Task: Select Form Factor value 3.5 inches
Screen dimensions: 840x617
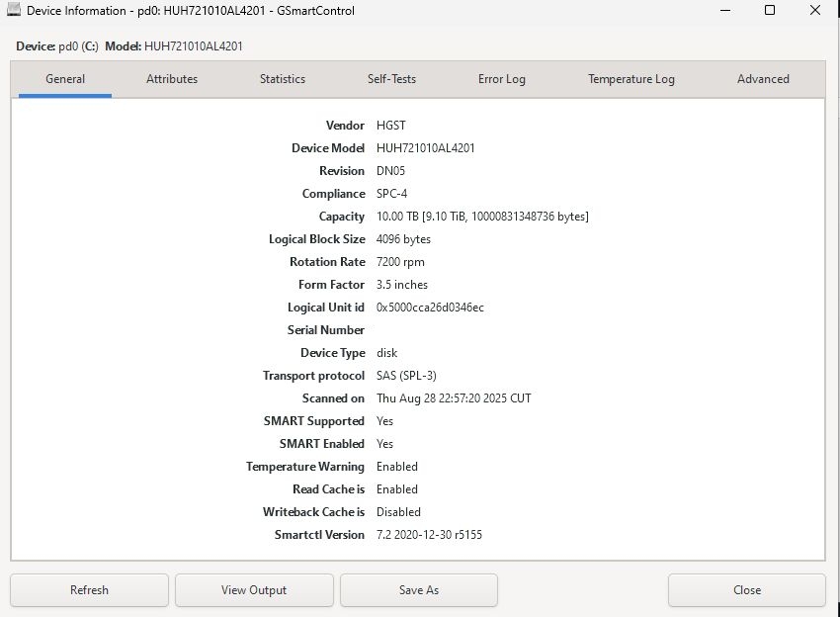Action: click(402, 285)
